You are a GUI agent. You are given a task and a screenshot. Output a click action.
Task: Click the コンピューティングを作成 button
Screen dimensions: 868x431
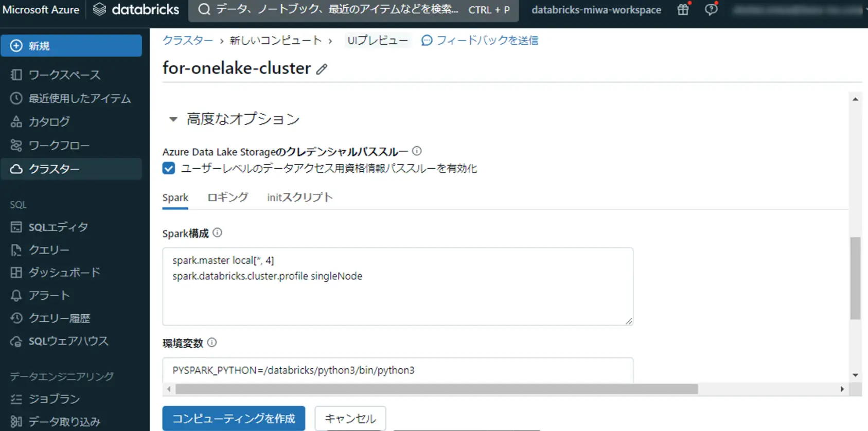pos(234,419)
